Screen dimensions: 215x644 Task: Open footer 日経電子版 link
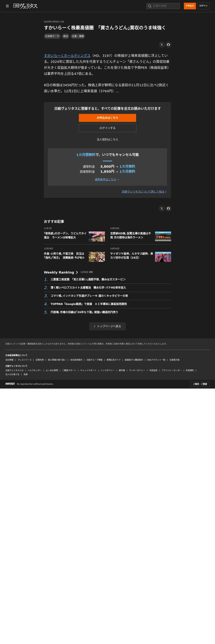[174, 360]
